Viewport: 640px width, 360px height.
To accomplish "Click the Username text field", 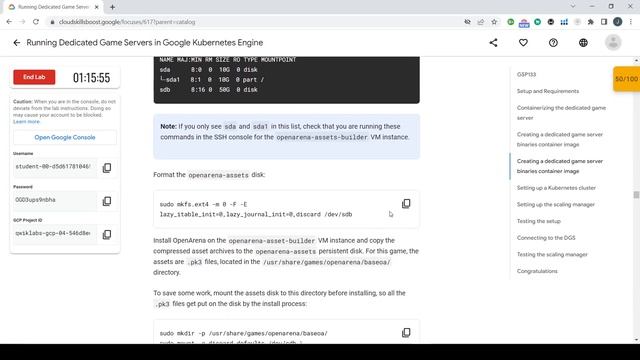I will (x=55, y=167).
